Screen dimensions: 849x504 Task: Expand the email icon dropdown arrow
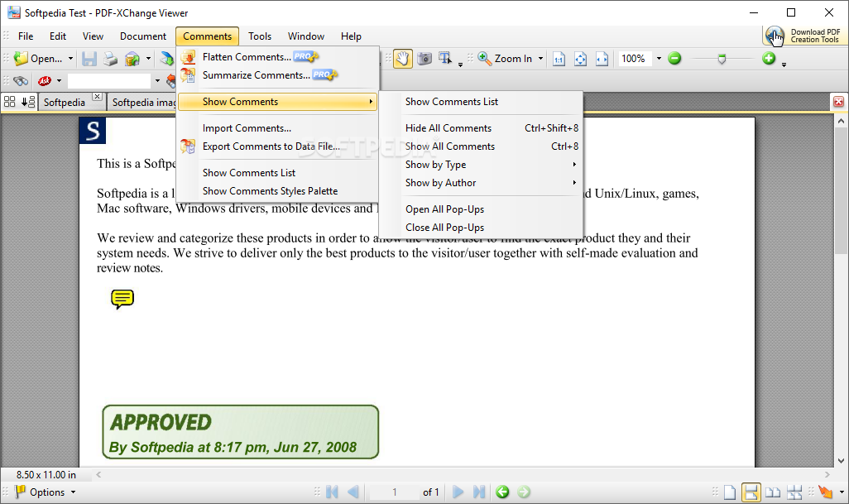148,59
